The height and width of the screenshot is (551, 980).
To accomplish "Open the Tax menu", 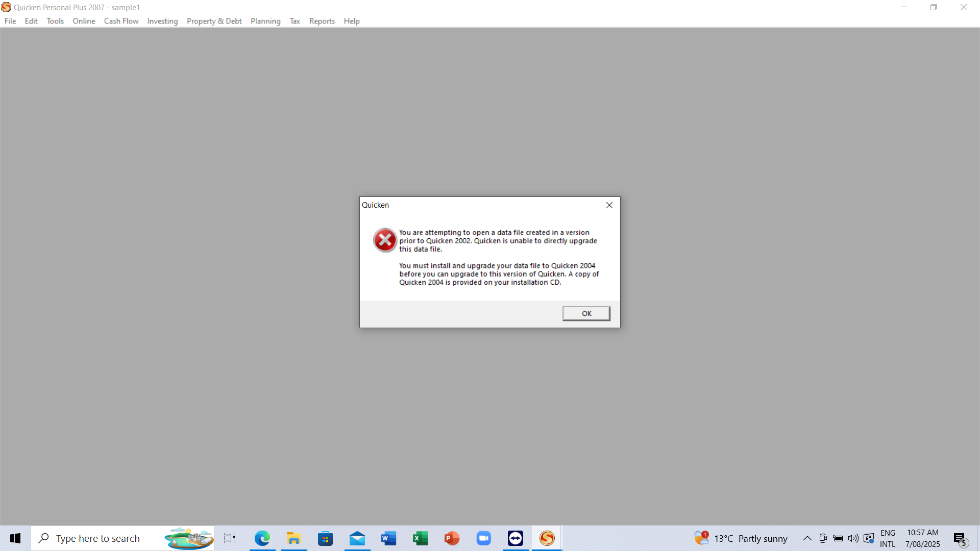I will tap(295, 21).
